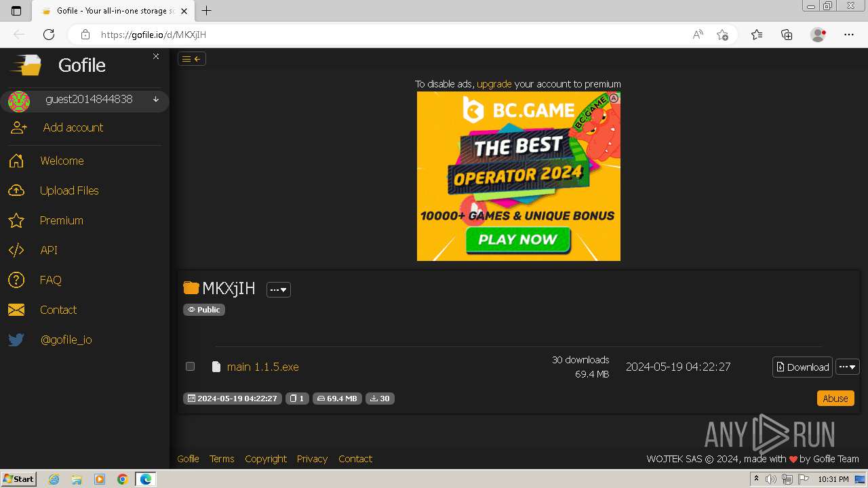The width and height of the screenshot is (868, 488).
Task: Open the Contact footer link
Action: click(355, 459)
